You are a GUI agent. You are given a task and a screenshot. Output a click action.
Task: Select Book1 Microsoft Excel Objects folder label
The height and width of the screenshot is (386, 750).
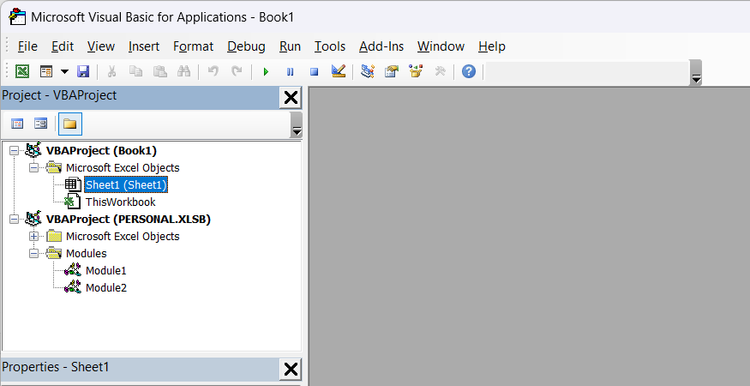coord(122,168)
